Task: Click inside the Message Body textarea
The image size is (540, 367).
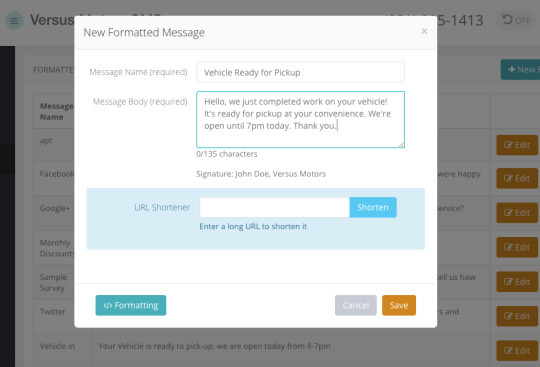Action: [x=300, y=119]
